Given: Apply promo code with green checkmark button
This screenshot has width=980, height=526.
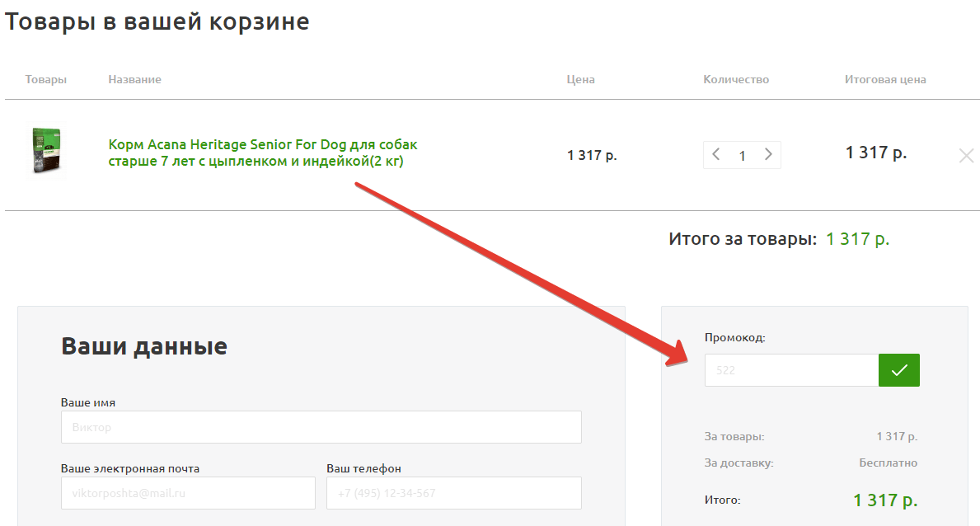Looking at the screenshot, I should coord(898,370).
